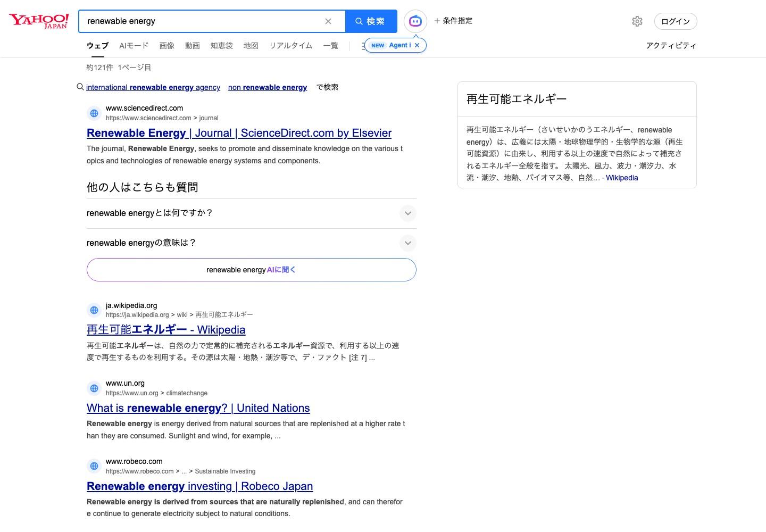Open アクティビティ link

671,46
